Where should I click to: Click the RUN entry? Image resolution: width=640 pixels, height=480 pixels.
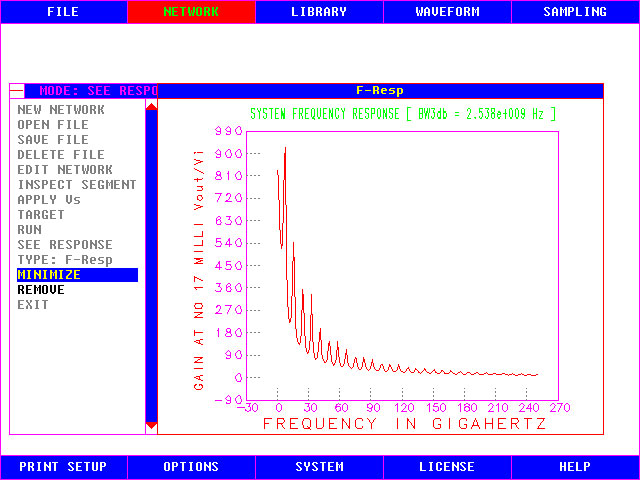click(x=29, y=230)
